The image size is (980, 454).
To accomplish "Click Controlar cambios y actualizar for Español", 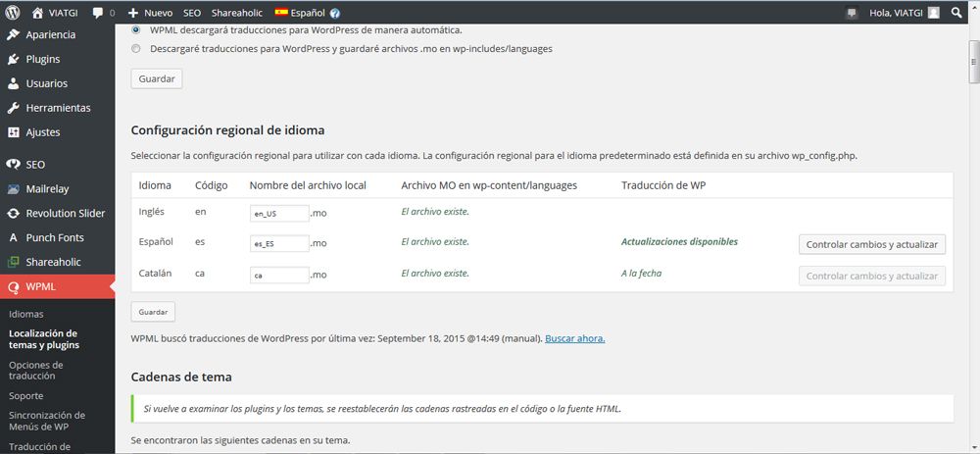I will click(872, 244).
